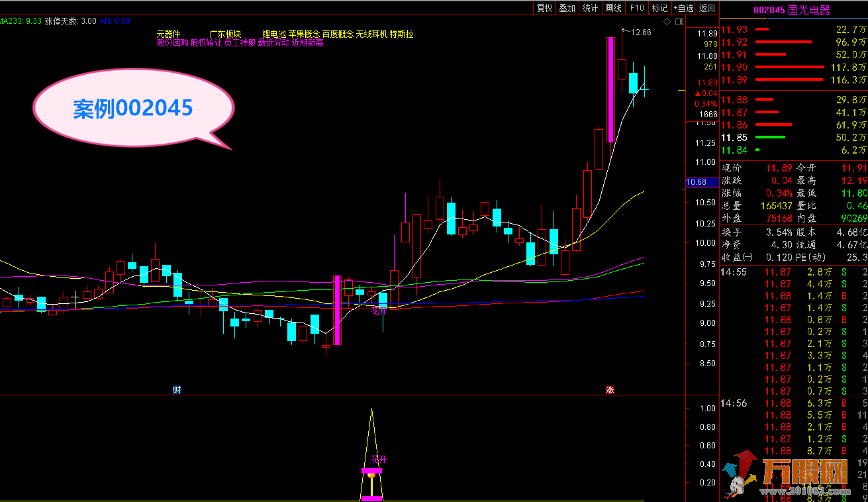Click the 花开 label in the indicator panel

[379, 459]
